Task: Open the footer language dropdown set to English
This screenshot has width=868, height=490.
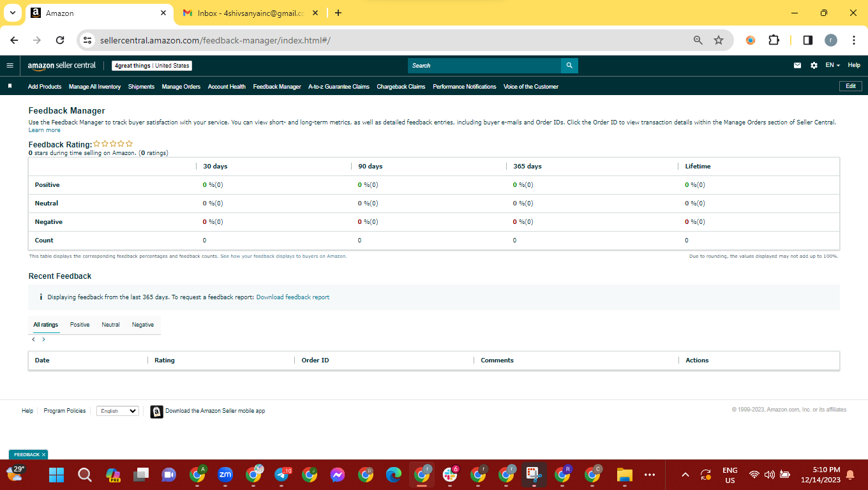Action: tap(118, 411)
